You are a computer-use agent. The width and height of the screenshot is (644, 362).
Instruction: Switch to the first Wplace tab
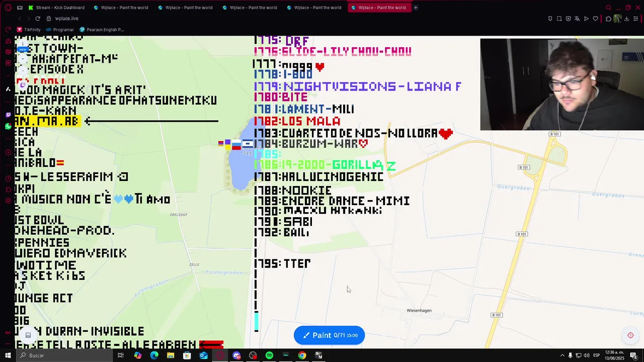pos(121,8)
